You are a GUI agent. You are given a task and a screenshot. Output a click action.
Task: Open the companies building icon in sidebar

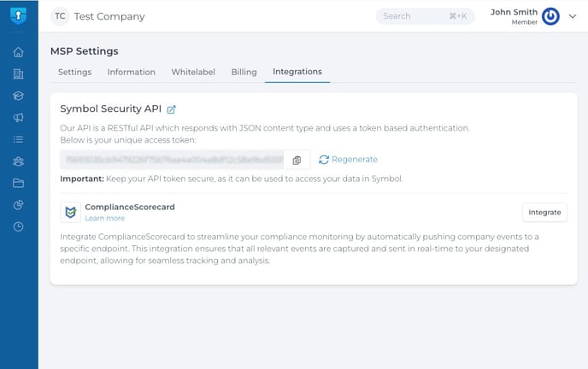[18, 74]
